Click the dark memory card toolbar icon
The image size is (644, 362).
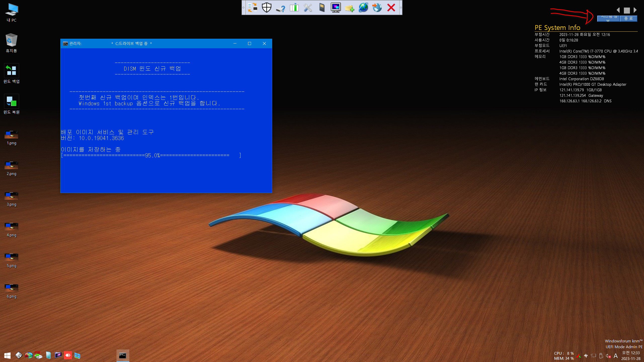click(x=322, y=8)
